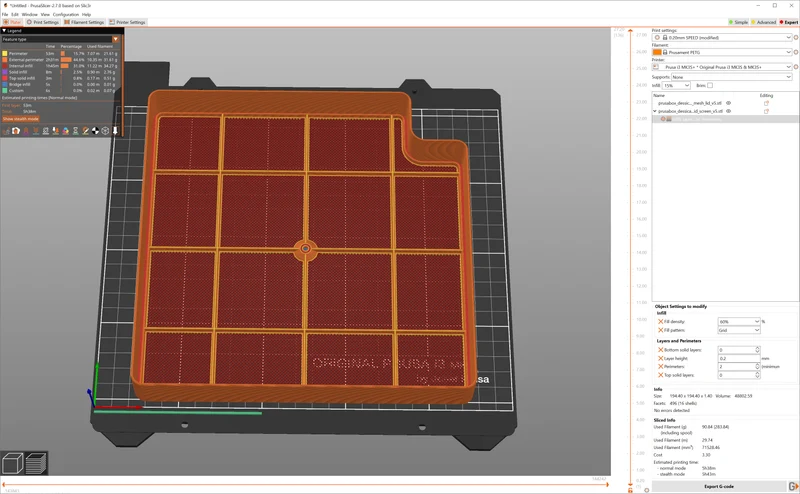The height and width of the screenshot is (494, 800).
Task: Open Supports dropdown set to None
Action: tap(731, 77)
